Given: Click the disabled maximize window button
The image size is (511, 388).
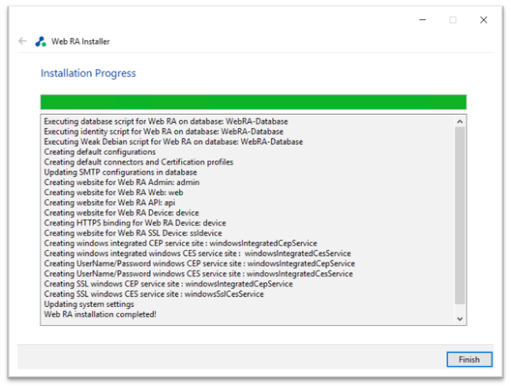Looking at the screenshot, I should click(453, 20).
